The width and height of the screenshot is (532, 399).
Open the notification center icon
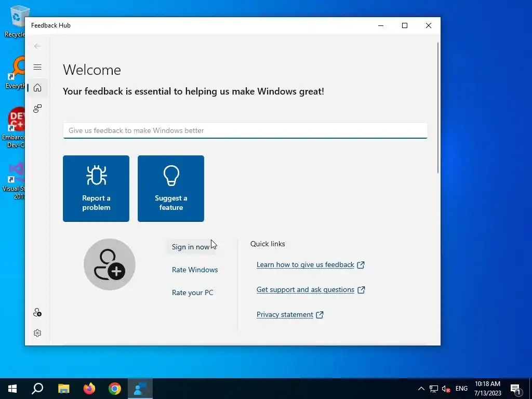[x=516, y=389]
